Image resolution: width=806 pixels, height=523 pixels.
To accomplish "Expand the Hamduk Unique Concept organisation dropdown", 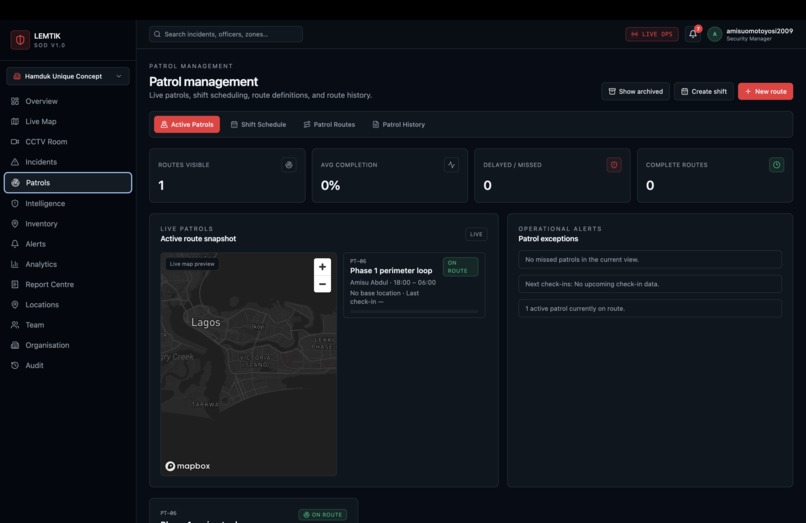I will [x=67, y=76].
